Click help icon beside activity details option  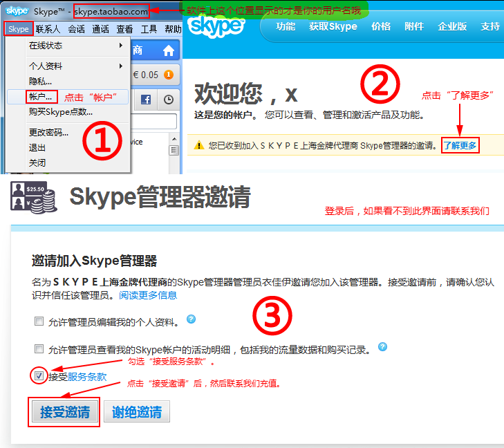(382, 347)
